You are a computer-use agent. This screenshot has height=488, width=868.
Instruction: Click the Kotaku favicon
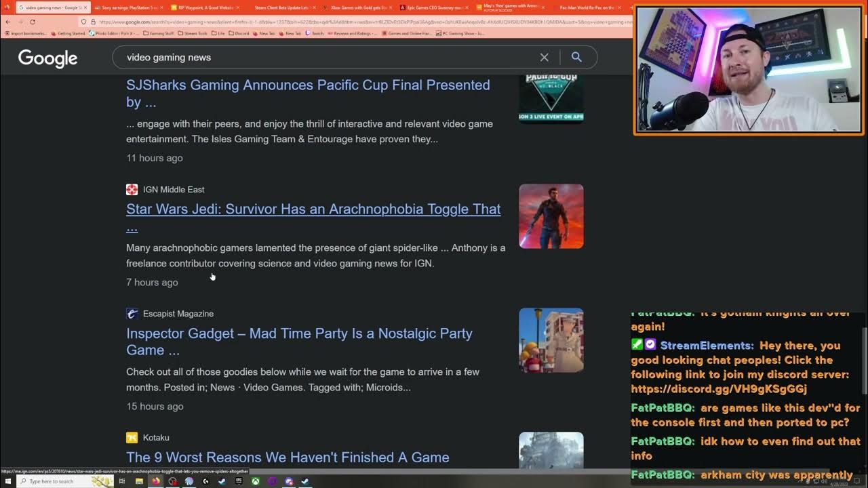click(x=132, y=438)
